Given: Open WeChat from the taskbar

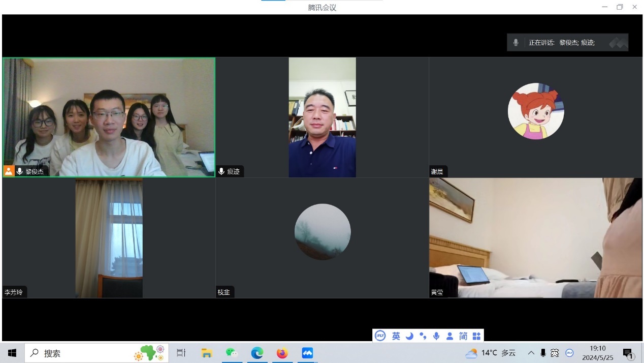Looking at the screenshot, I should [x=232, y=353].
